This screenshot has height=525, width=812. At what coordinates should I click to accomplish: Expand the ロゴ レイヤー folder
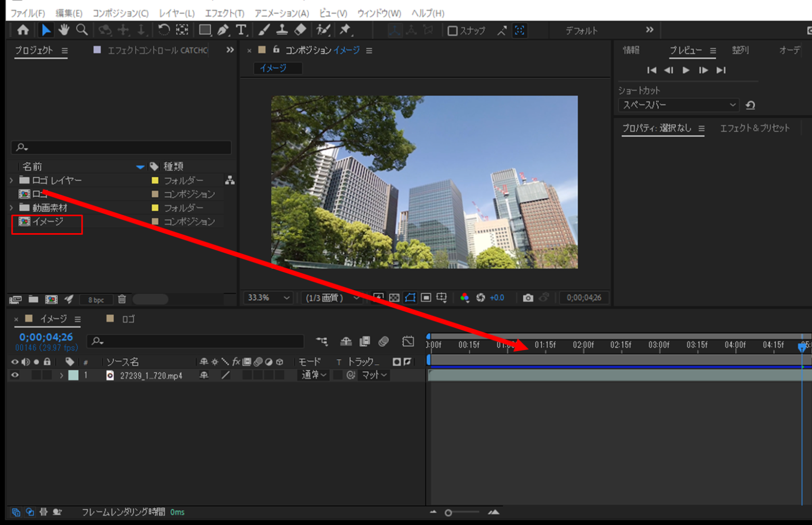[x=12, y=180]
